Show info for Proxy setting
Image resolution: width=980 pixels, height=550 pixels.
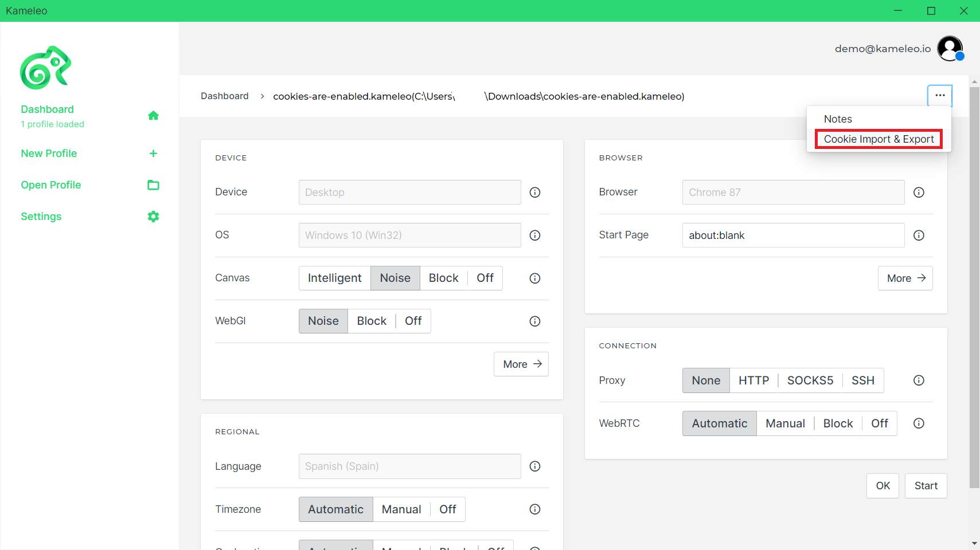coord(919,380)
